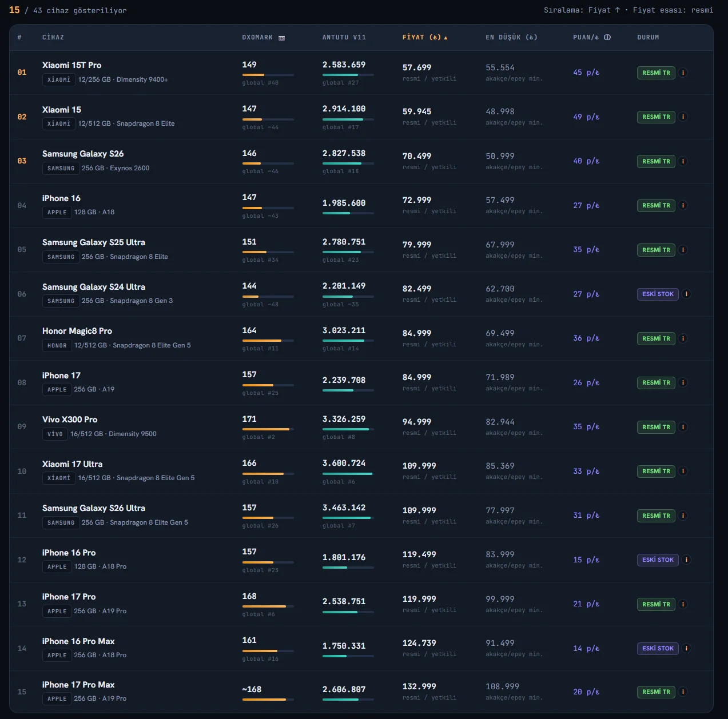Click AnTuTu score '3.326.259'
Screen dimensions: 728x719
point(344,419)
